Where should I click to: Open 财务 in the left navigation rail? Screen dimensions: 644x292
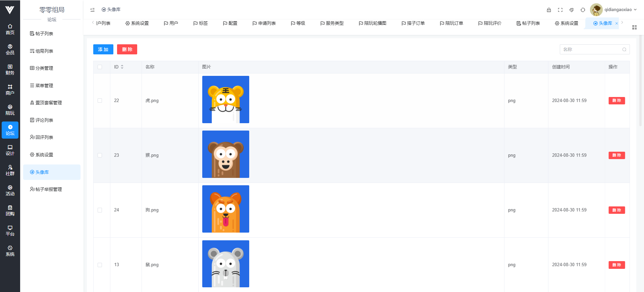tap(10, 69)
